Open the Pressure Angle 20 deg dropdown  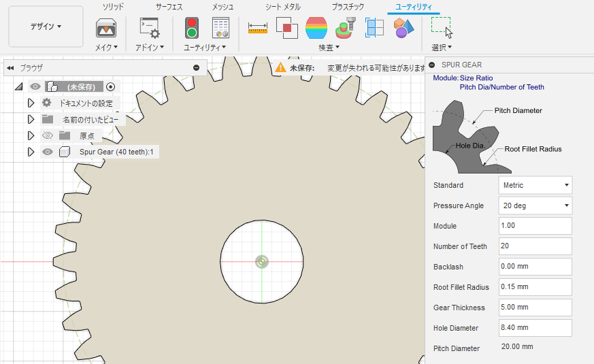pos(535,205)
